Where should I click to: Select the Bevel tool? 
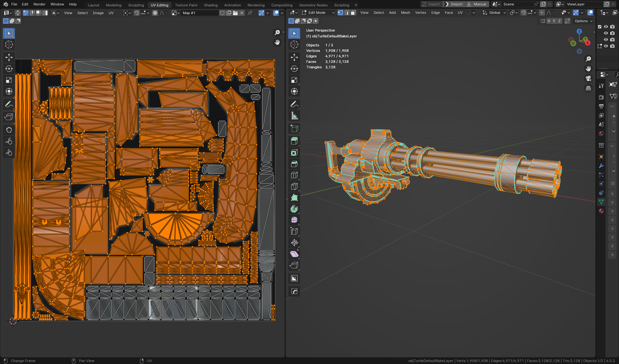coord(294,164)
